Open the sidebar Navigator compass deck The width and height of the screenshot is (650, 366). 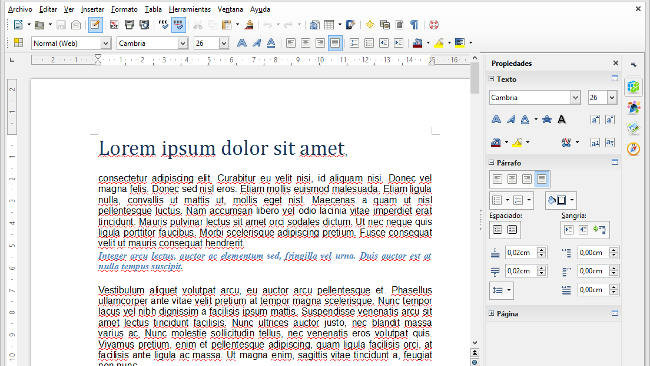[633, 148]
